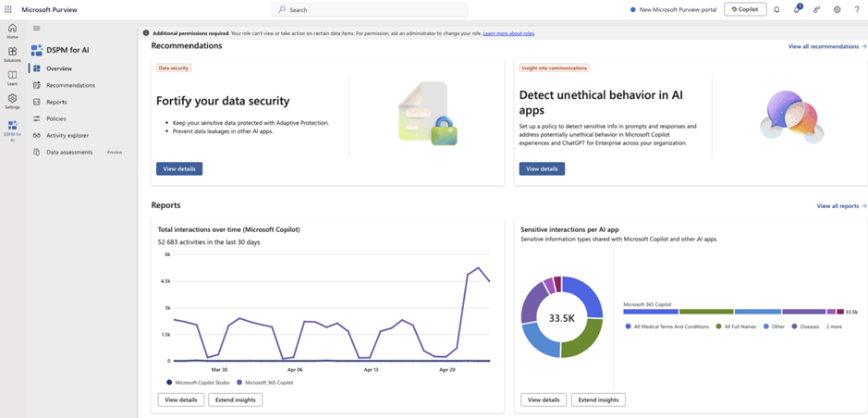View details for Detect unethical behavior
Screen dimensions: 868x418
coord(542,169)
